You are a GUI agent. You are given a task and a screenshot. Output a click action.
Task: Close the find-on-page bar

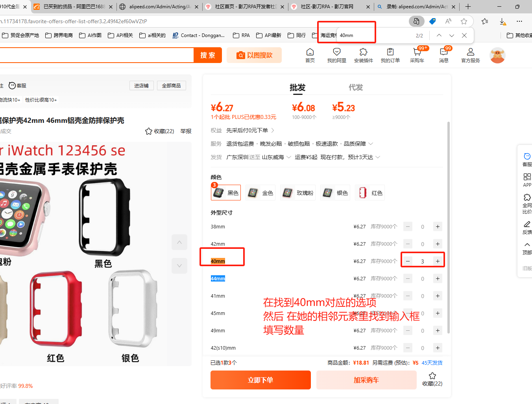point(464,35)
